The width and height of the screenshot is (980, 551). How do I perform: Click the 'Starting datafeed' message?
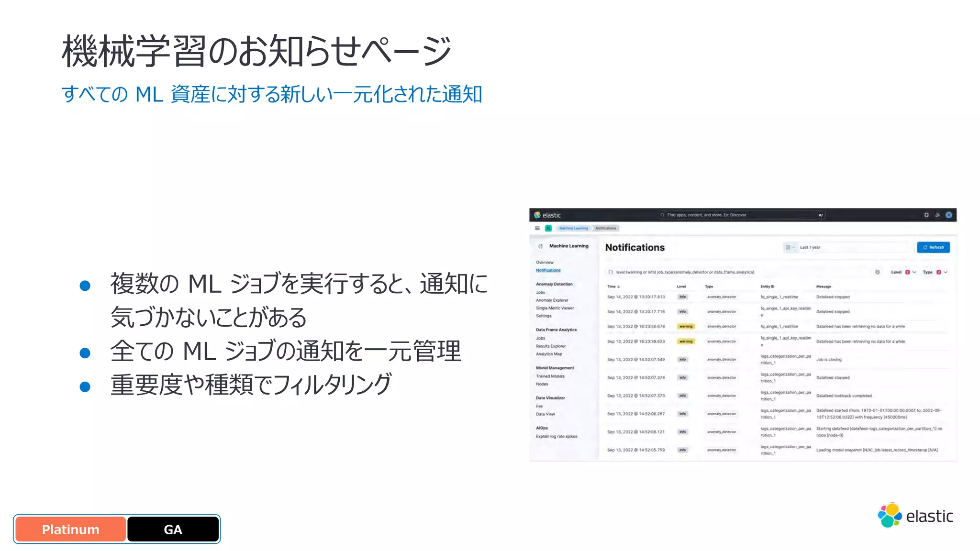[879, 432]
